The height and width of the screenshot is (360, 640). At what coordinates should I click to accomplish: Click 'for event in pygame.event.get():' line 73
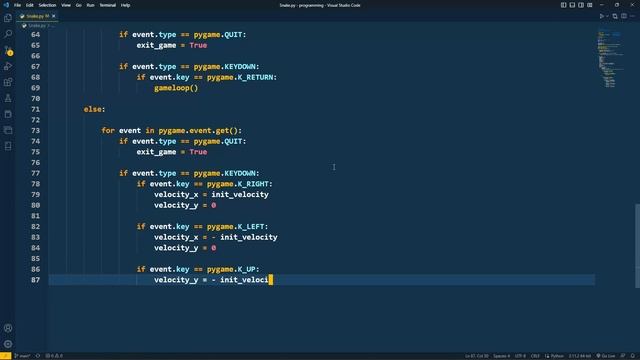click(171, 131)
